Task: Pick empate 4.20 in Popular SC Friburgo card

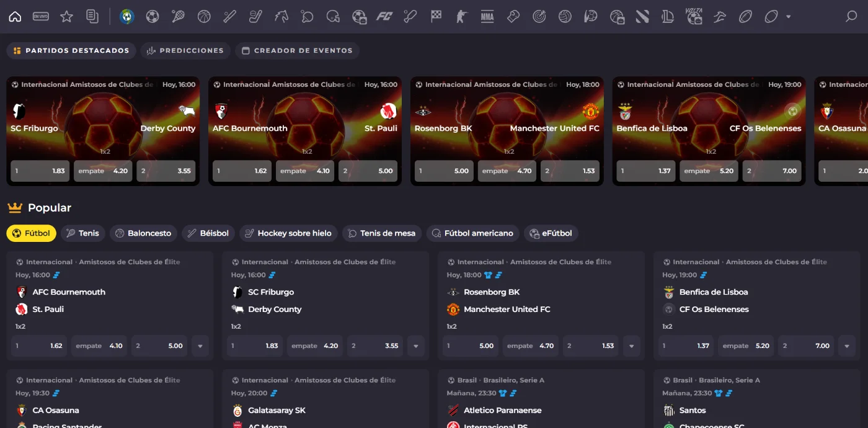Action: [x=315, y=346]
